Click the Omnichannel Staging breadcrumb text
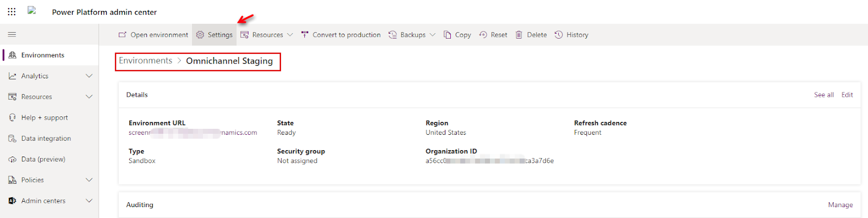Screen dimensions: 868x218 click(x=229, y=61)
